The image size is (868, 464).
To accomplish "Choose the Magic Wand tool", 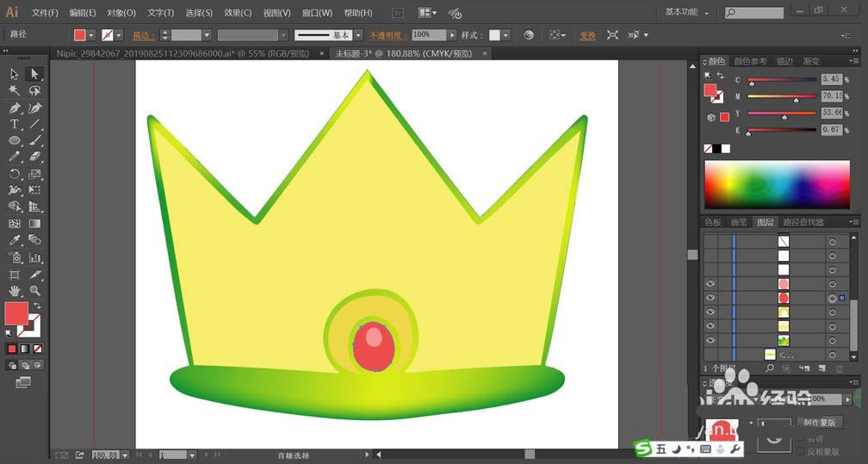I will click(15, 90).
